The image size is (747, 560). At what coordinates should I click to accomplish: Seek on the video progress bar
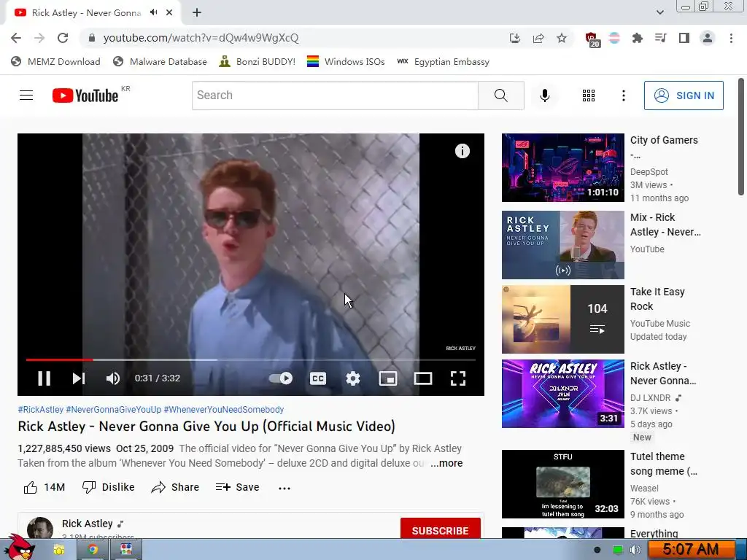pos(251,360)
